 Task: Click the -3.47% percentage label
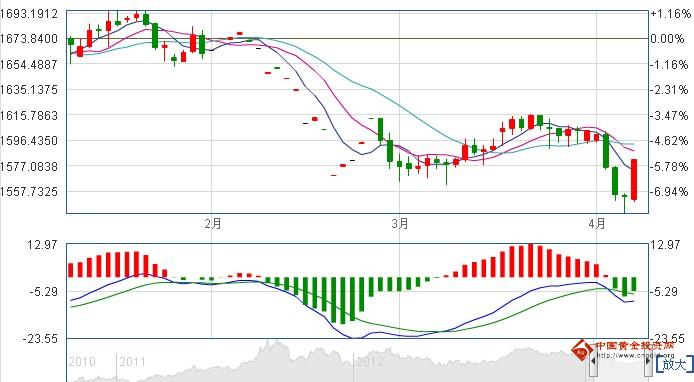669,116
